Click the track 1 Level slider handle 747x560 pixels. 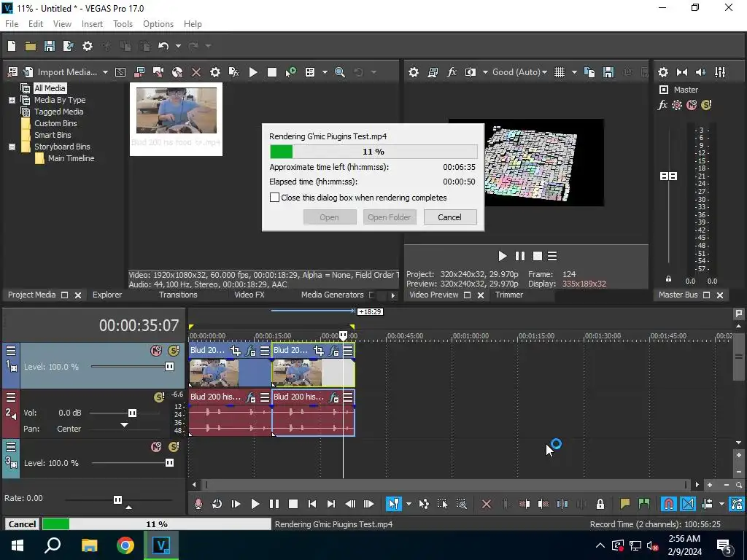coord(169,367)
